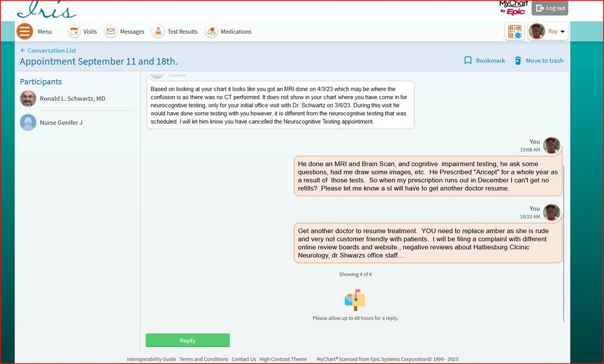Select participant Ronald L. Schwartz, MD
The height and width of the screenshot is (364, 604).
[x=72, y=98]
